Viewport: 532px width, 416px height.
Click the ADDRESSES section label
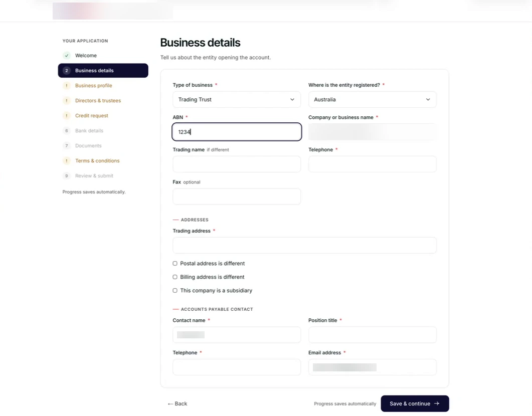[x=195, y=220]
